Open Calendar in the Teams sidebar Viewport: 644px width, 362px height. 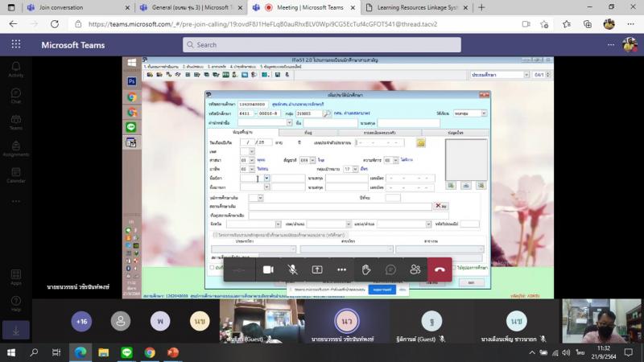[x=15, y=174]
